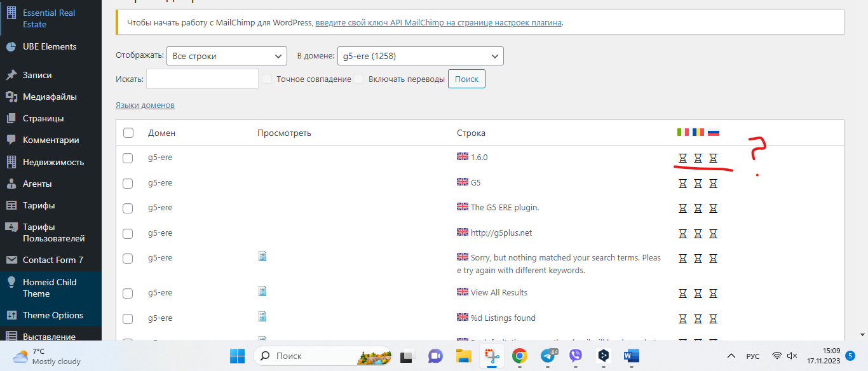Show hidden tray icons chevron
Image resolution: width=868 pixels, height=371 pixels.
point(731,356)
